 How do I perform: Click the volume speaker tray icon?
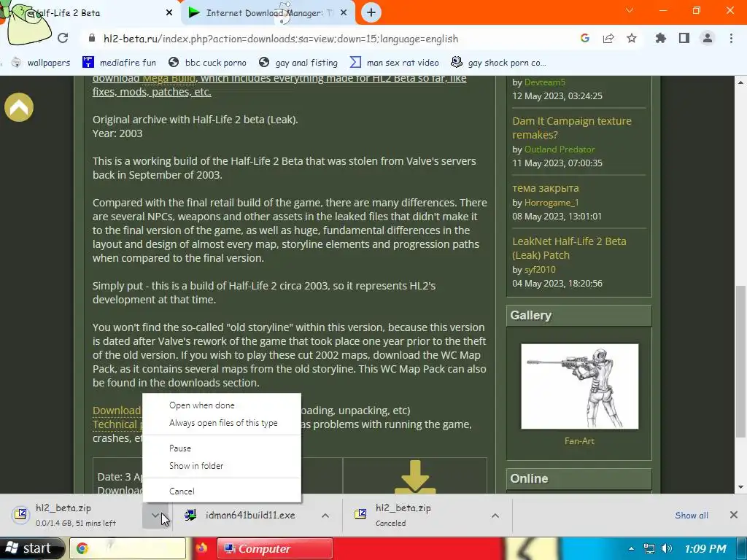click(x=667, y=548)
